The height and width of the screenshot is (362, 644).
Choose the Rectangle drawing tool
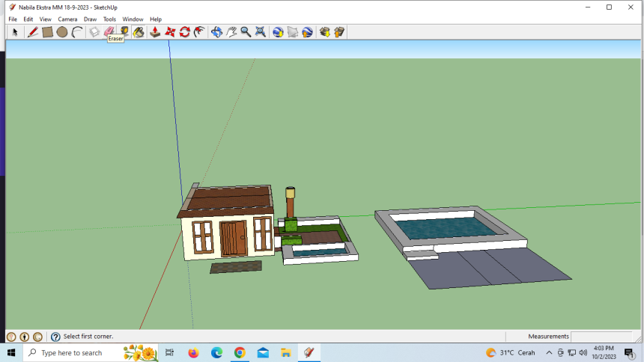(47, 32)
